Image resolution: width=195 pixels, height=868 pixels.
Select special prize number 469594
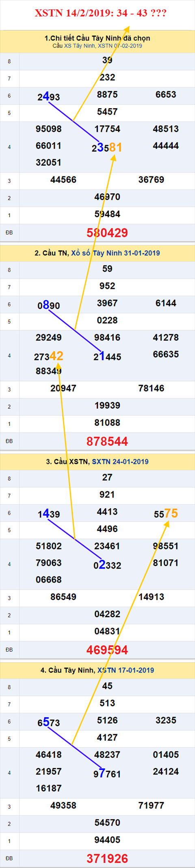click(107, 650)
